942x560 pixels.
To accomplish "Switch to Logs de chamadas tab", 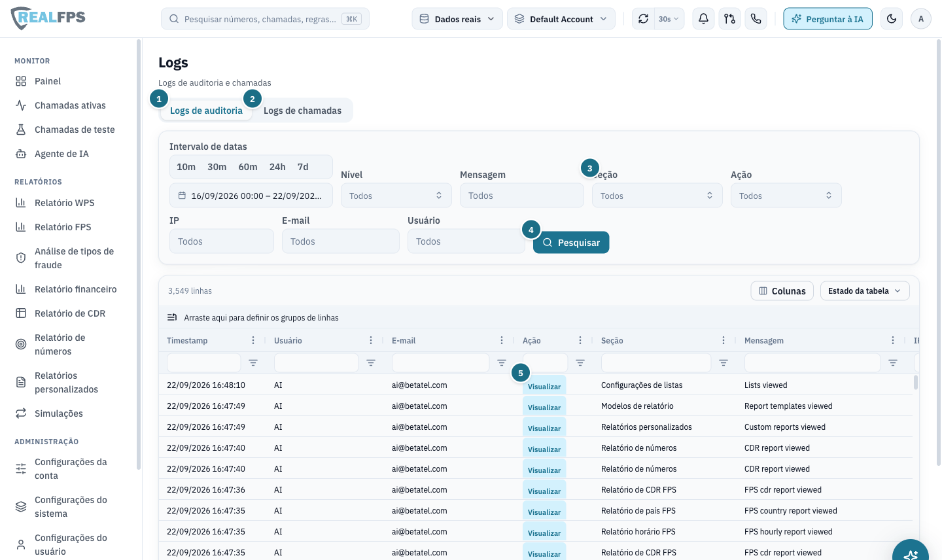I will [x=302, y=111].
